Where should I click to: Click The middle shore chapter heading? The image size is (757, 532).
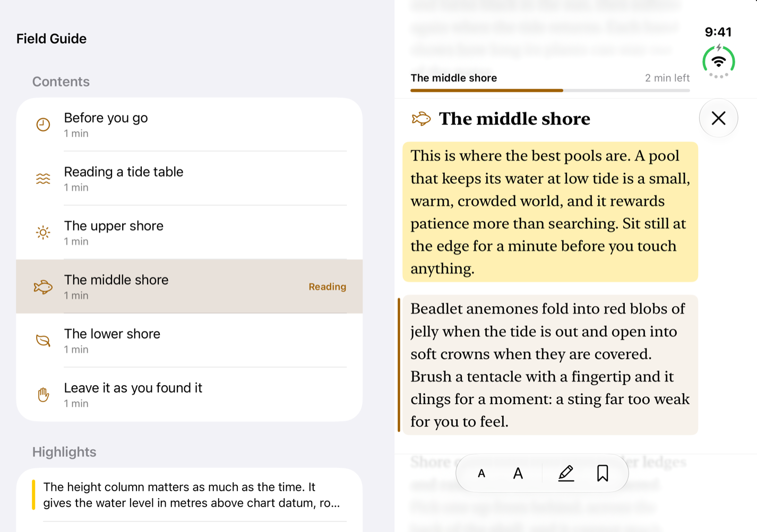(514, 119)
